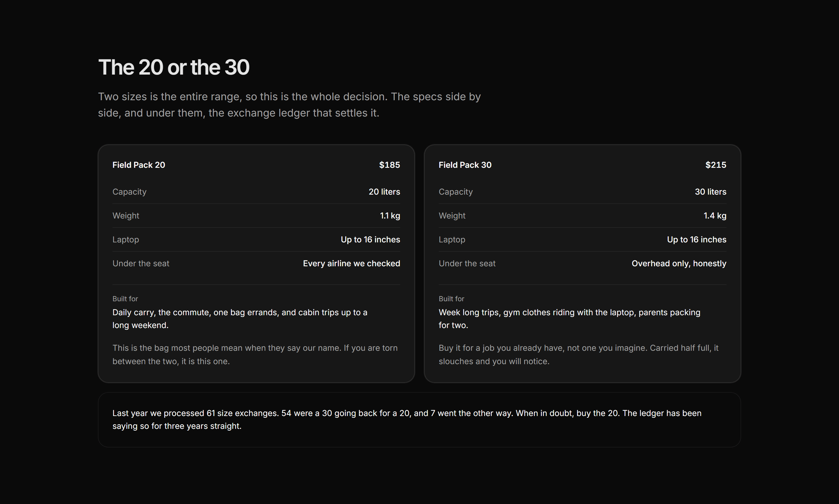Screen dimensions: 839x504
Task: Click the "30 liters" capacity value
Action: [x=711, y=191]
